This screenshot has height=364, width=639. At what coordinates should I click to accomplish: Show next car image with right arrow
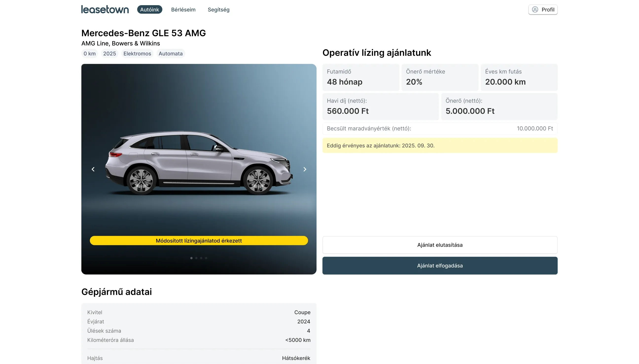pyautogui.click(x=304, y=169)
